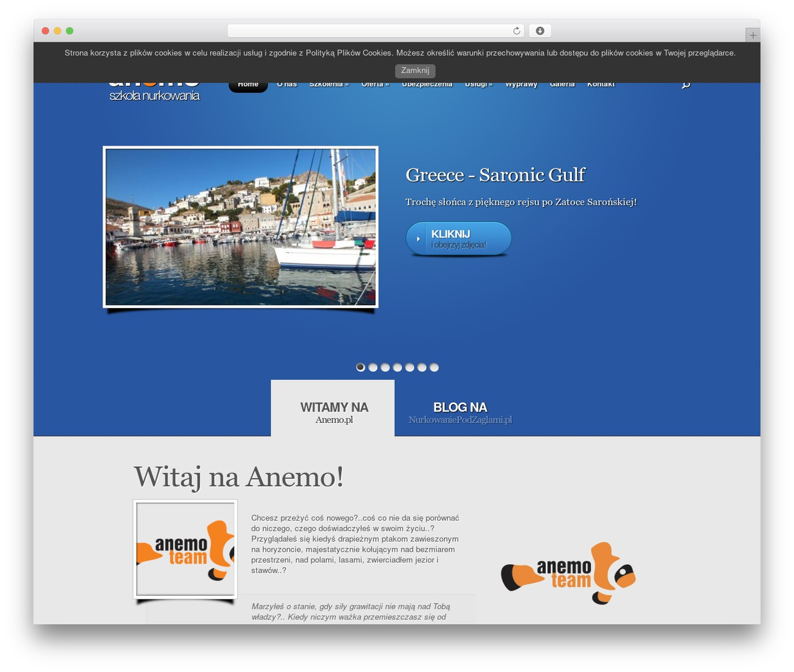Click the browser reload icon

(516, 31)
